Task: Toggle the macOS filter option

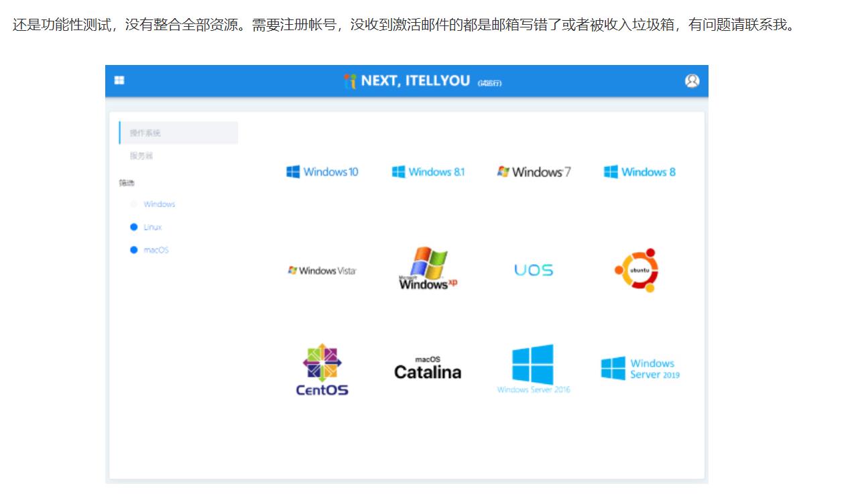Action: tap(134, 250)
